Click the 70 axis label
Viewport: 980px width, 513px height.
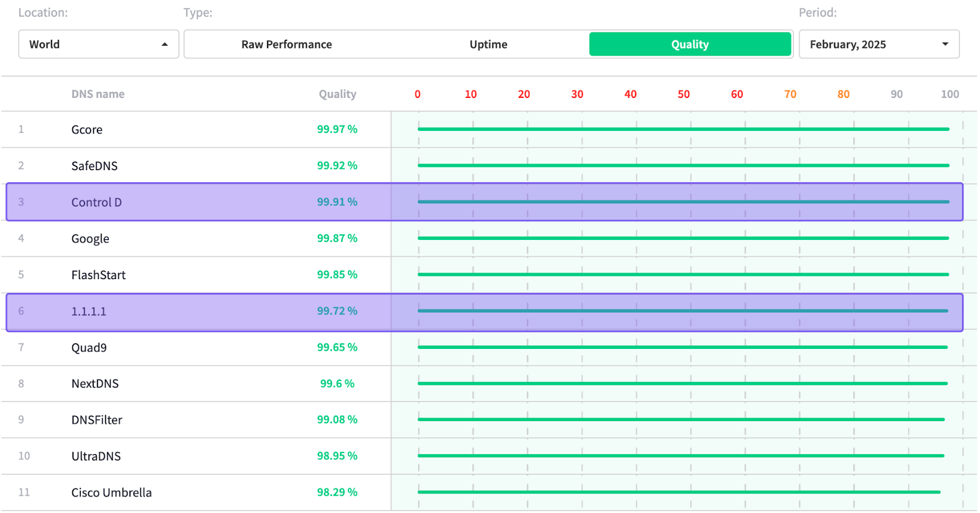[790, 94]
